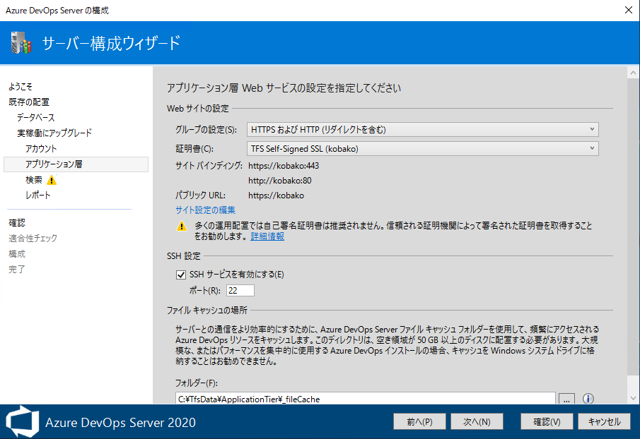Click the warning icon next to 検索
The height and width of the screenshot is (439, 640).
(51, 180)
